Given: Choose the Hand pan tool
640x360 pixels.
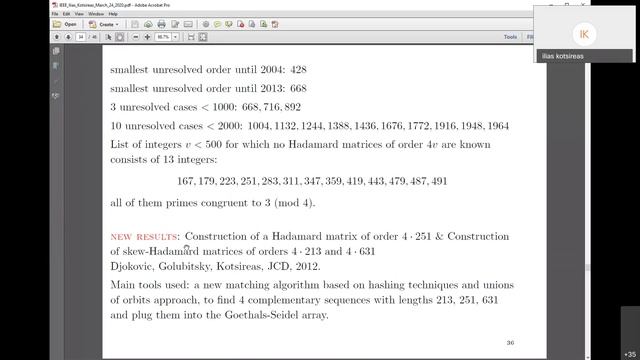Looking at the screenshot, I should (120, 37).
